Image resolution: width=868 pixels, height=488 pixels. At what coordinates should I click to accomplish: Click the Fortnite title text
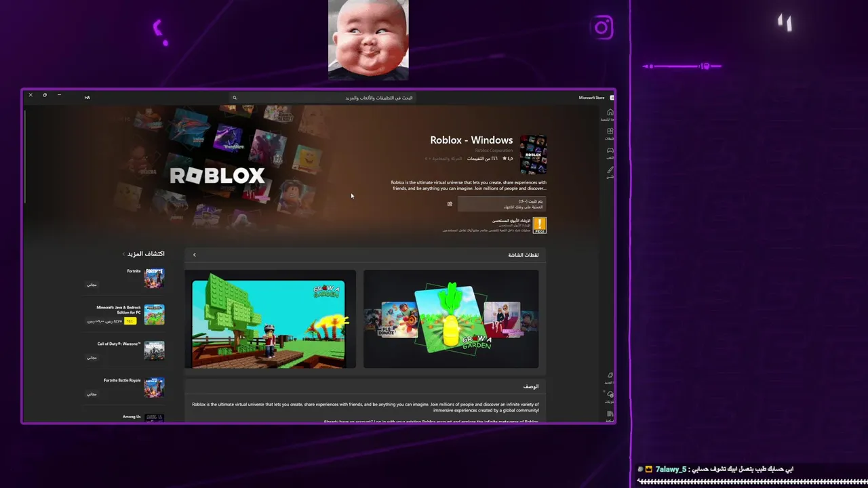click(x=134, y=271)
